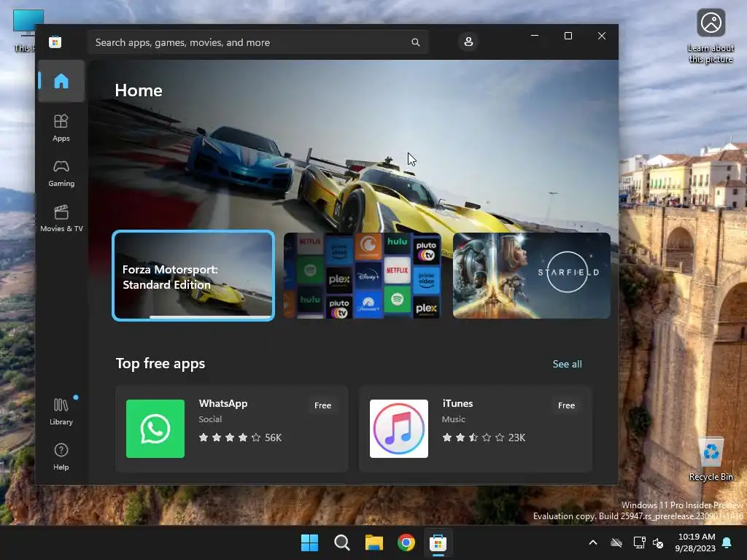
Task: Open the Library in the sidebar
Action: pos(61,411)
